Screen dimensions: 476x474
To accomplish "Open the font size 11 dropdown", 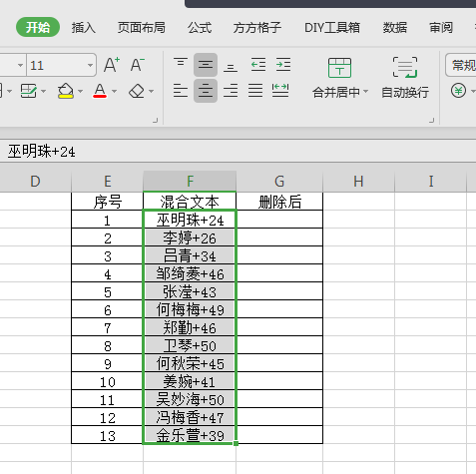I will 90,65.
